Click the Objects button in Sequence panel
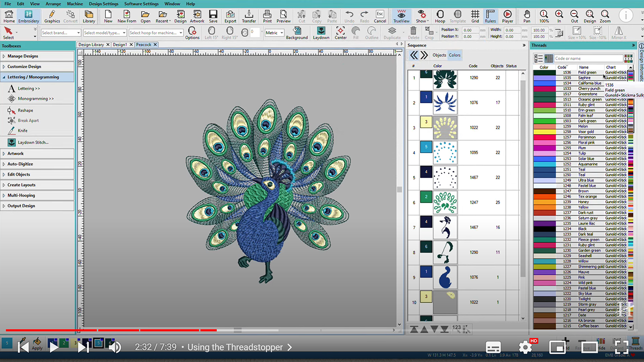The image size is (644, 362). click(x=439, y=55)
